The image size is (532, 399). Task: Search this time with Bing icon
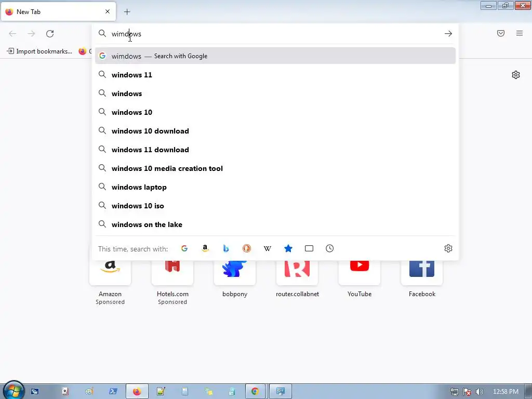[225, 248]
